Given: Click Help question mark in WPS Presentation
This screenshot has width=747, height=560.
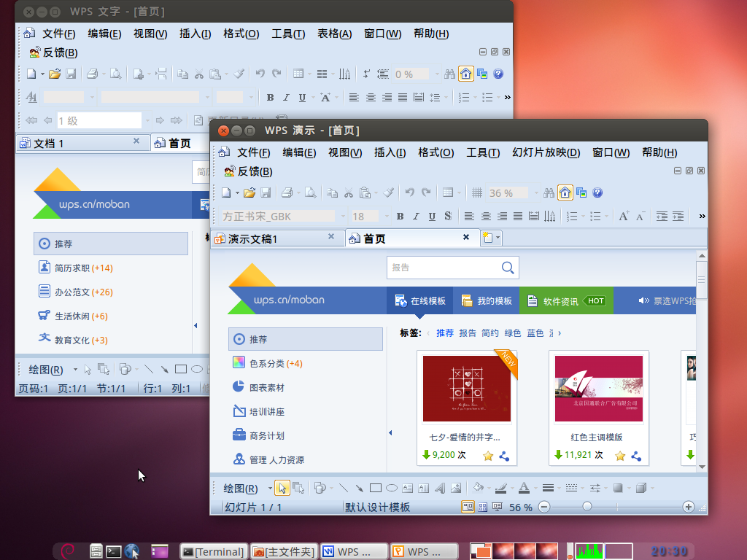Looking at the screenshot, I should point(597,192).
